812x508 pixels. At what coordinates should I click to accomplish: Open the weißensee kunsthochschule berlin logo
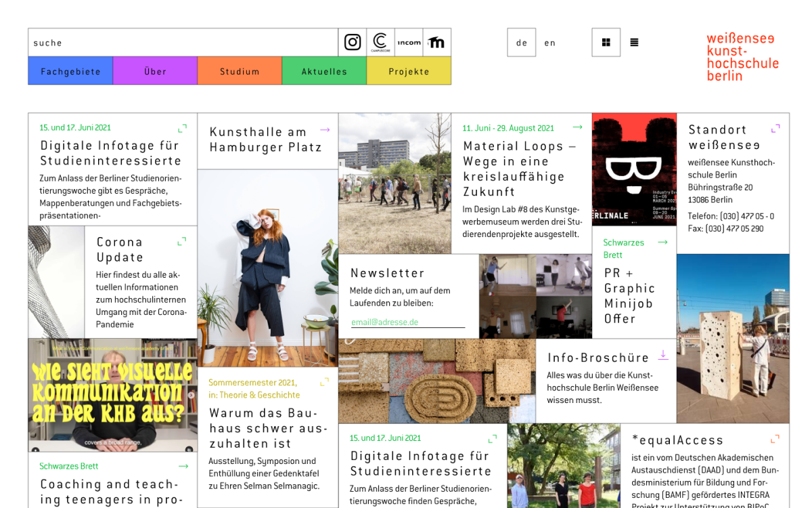coord(742,57)
